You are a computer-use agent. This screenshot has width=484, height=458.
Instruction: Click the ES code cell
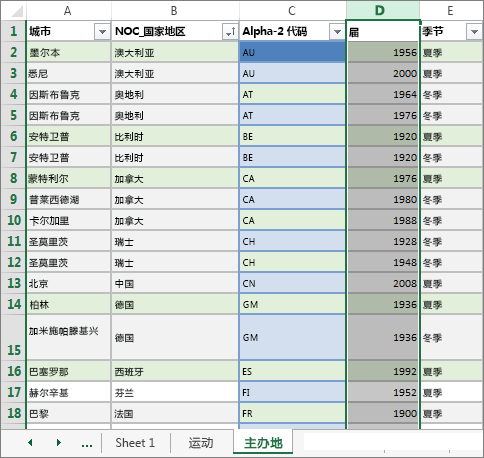pos(292,371)
